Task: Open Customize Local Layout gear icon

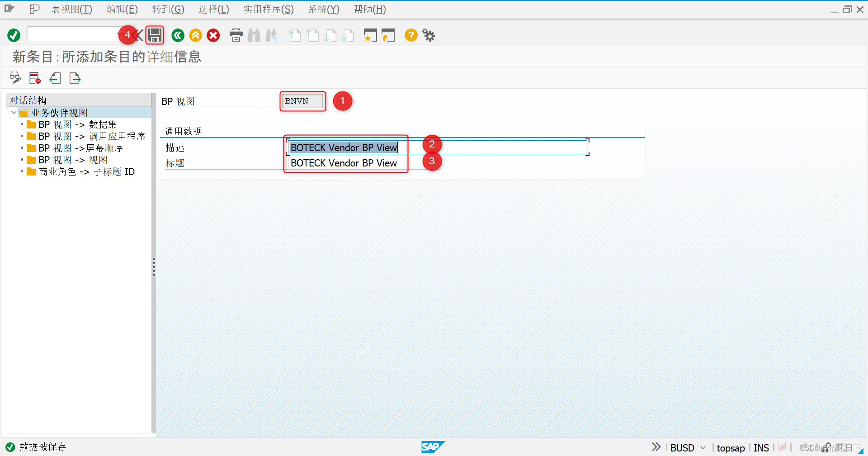Action: click(x=429, y=35)
